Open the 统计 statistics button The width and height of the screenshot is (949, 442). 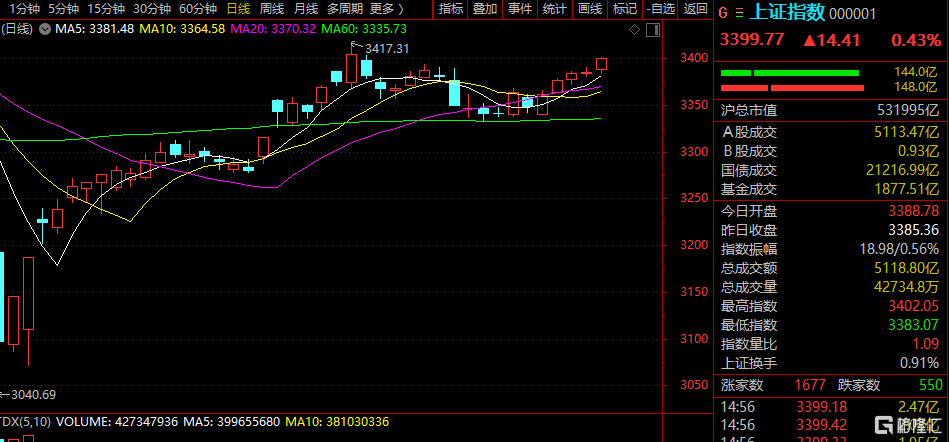554,9
